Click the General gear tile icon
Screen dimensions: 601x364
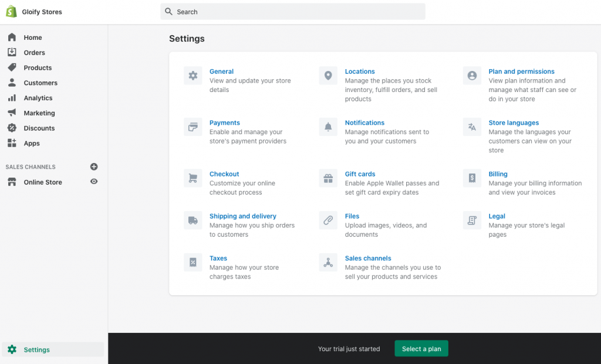click(193, 76)
